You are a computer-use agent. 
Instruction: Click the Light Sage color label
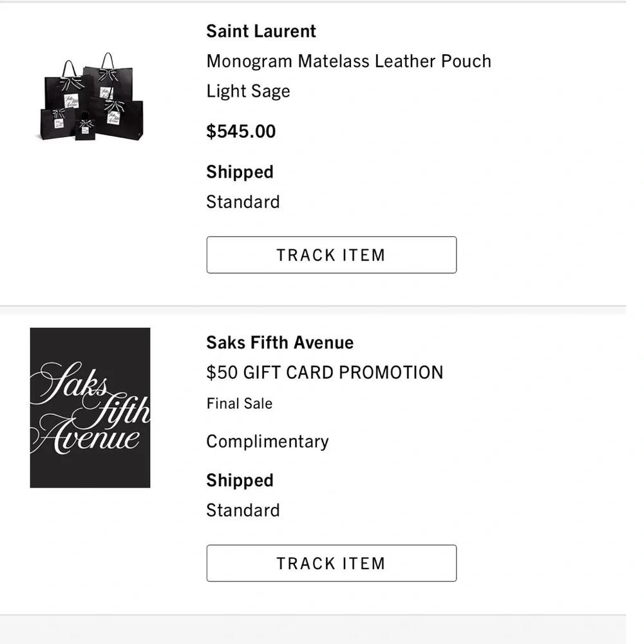click(248, 91)
